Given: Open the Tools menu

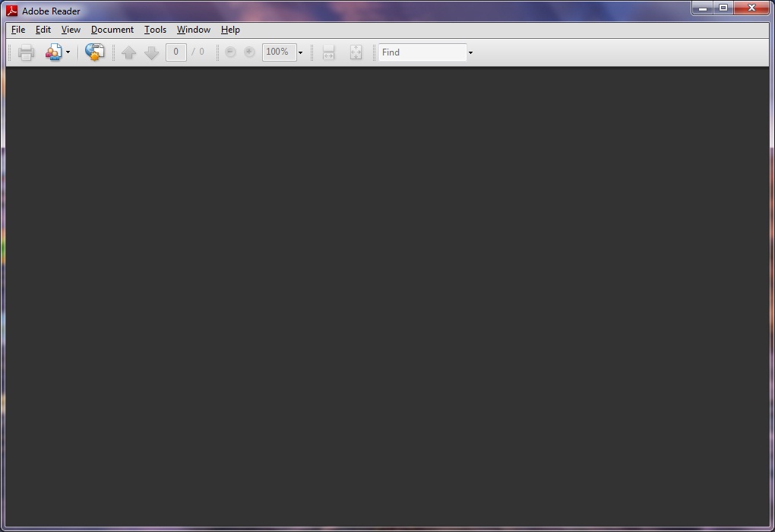Looking at the screenshot, I should click(x=155, y=30).
